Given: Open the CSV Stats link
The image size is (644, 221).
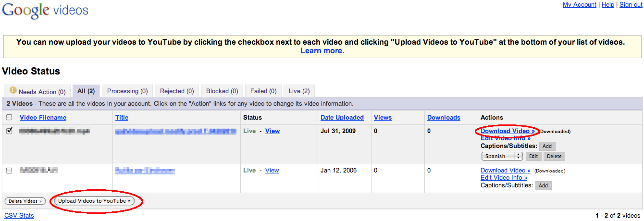Looking at the screenshot, I should tap(19, 216).
